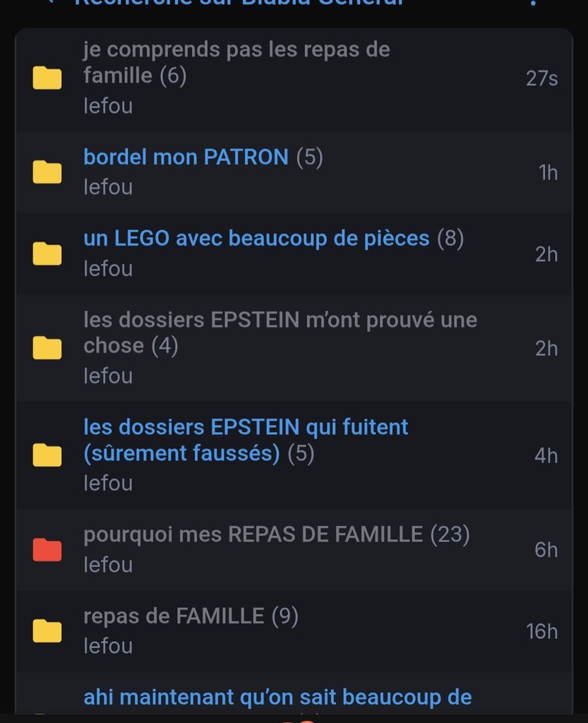Click author 'lefou' under 'bordel mon PATRON'

(x=108, y=187)
